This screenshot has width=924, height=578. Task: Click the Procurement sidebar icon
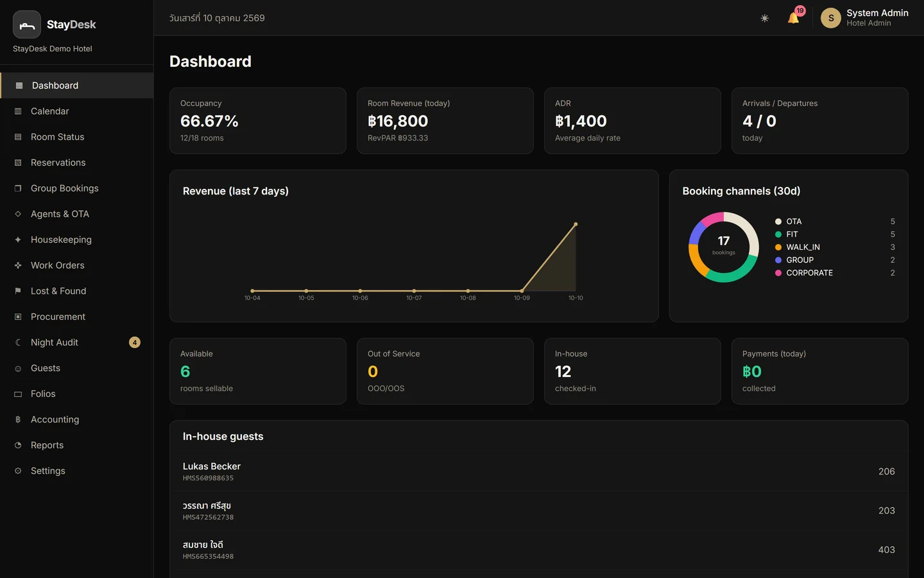coord(18,317)
